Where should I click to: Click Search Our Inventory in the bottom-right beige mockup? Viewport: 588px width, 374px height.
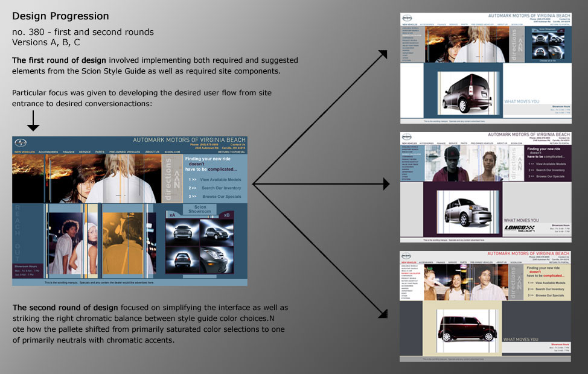(x=550, y=290)
